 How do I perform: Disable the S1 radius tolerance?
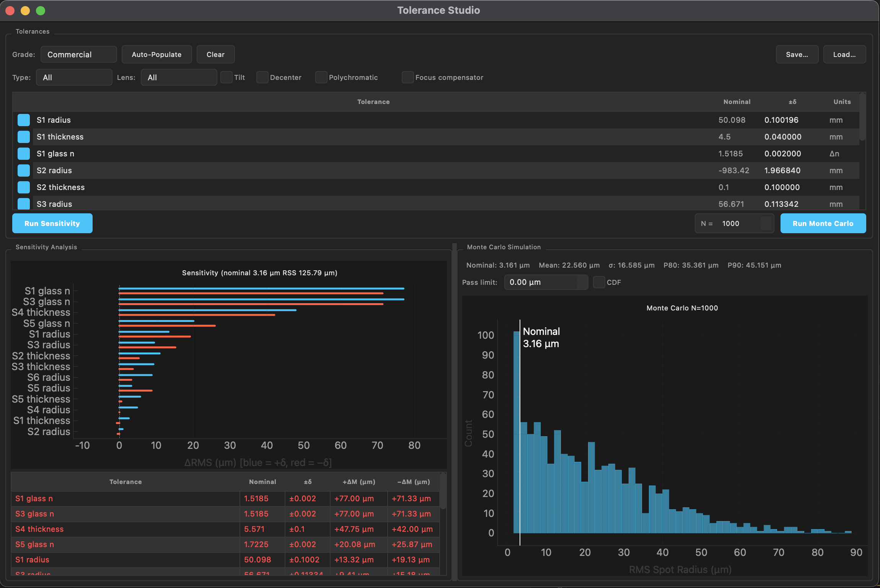(23, 120)
